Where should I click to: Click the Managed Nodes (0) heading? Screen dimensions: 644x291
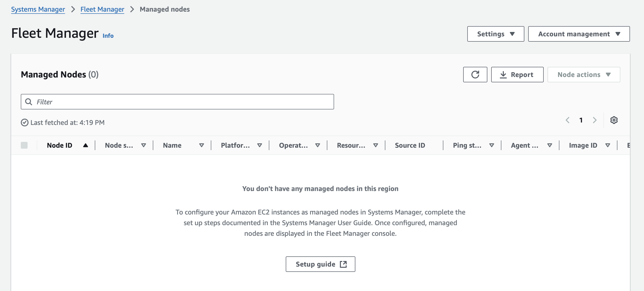coord(60,74)
